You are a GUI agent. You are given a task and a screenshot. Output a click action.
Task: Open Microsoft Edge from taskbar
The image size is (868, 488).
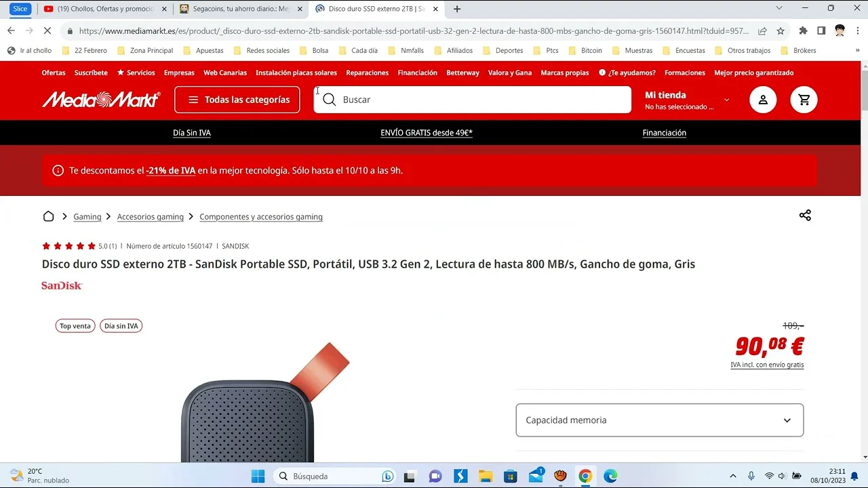(610, 476)
